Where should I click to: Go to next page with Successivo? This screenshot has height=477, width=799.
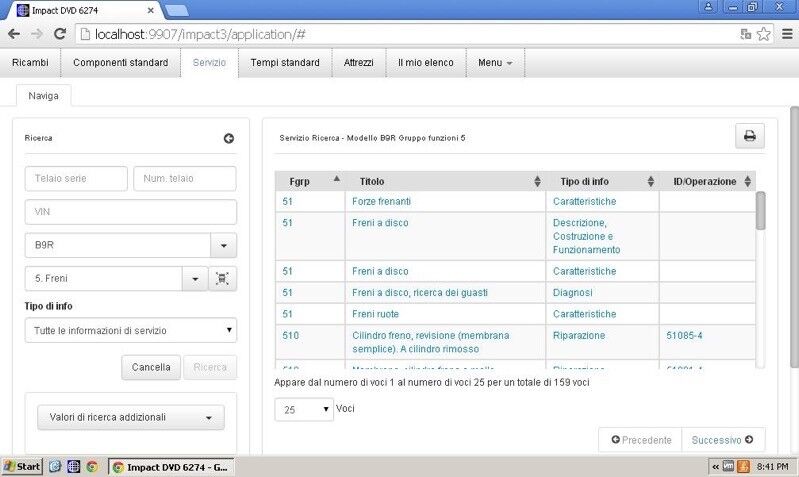[x=723, y=440]
